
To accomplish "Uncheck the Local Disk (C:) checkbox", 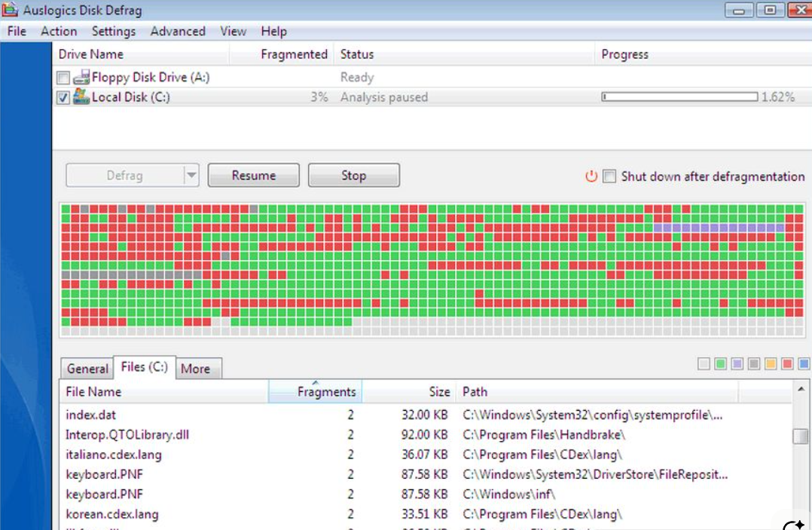I will (63, 97).
